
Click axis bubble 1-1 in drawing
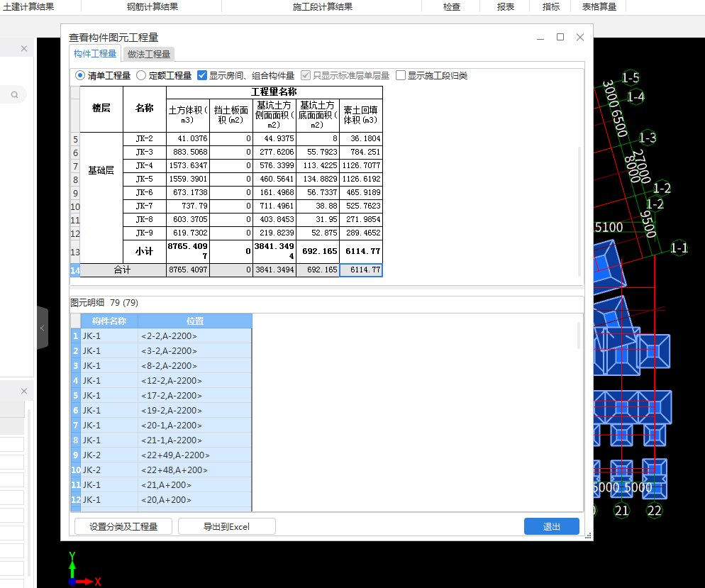pos(679,248)
